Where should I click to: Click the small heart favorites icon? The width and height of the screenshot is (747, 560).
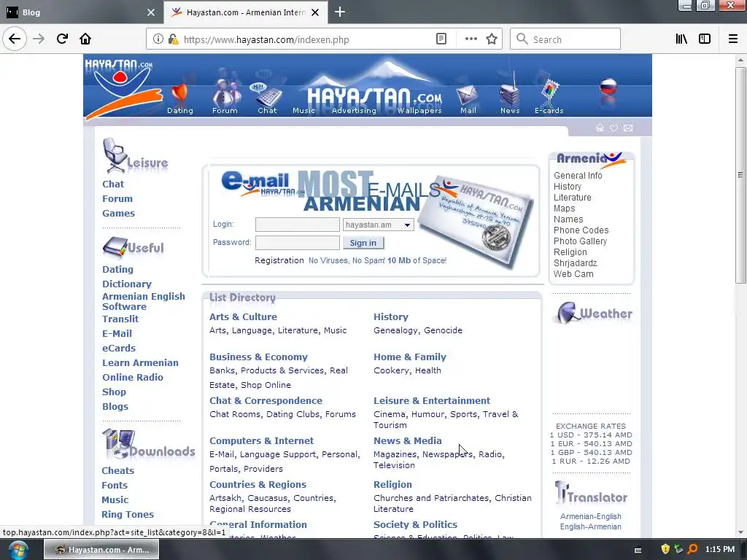(x=614, y=128)
